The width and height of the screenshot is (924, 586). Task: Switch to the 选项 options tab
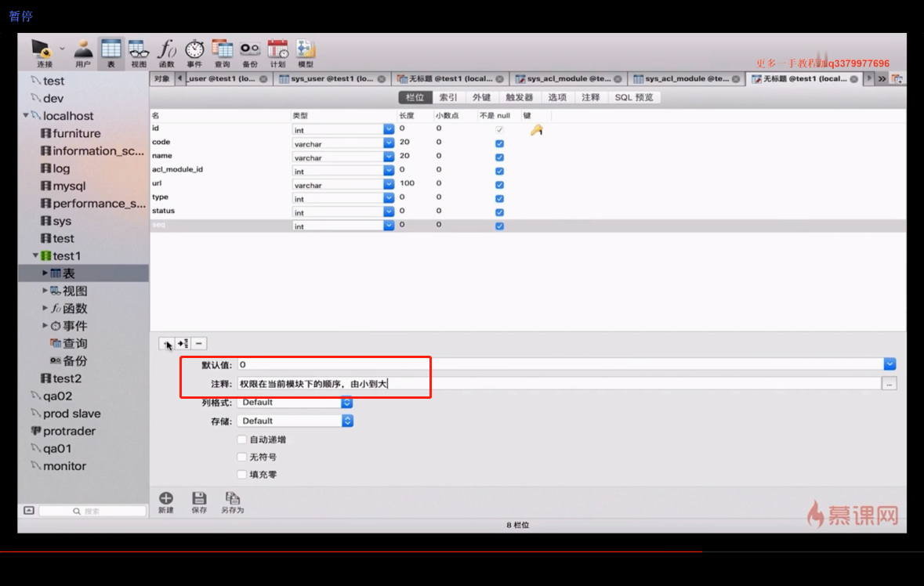[x=557, y=97]
